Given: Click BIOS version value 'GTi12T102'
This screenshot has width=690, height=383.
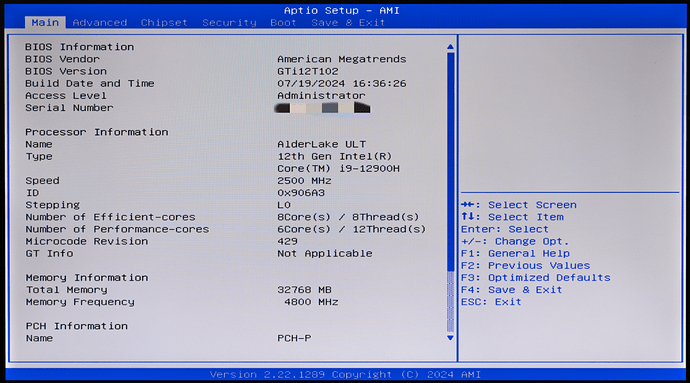Looking at the screenshot, I should [x=308, y=71].
